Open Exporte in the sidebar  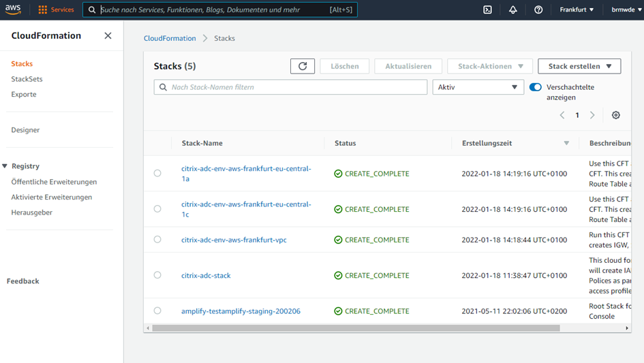(x=24, y=95)
